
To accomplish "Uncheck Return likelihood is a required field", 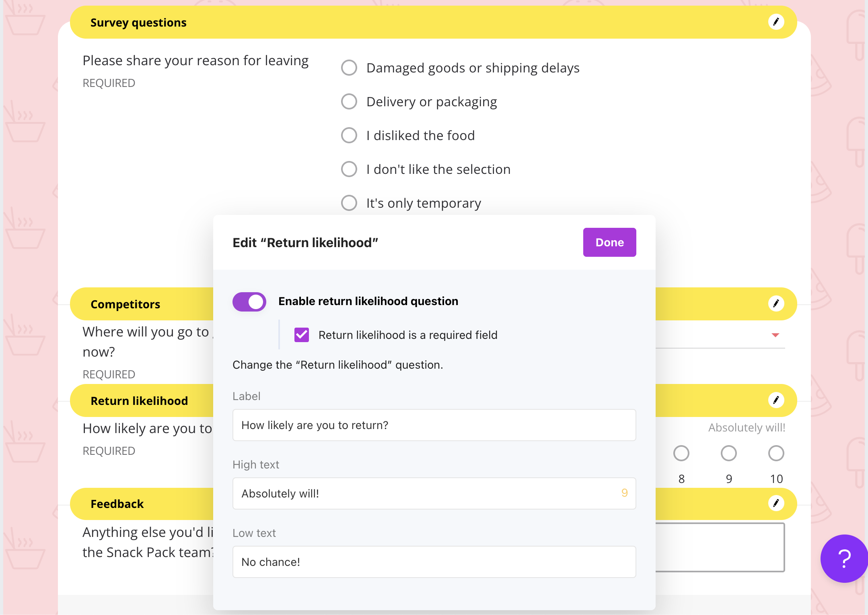I will [x=302, y=335].
